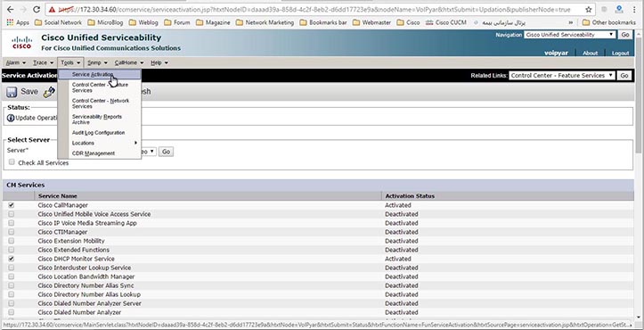This screenshot has height=330, width=644.
Task: Uncheck the Cisco CallManager service
Action: 12,205
